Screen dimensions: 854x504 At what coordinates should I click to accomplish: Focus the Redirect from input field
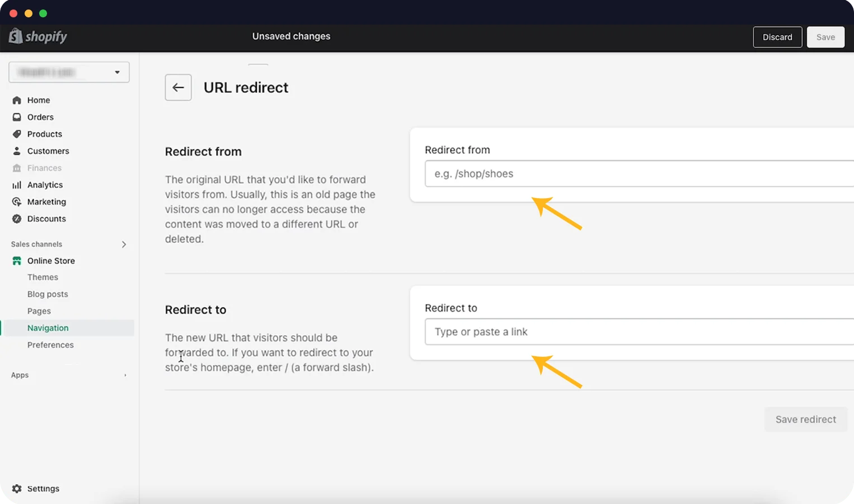(639, 173)
